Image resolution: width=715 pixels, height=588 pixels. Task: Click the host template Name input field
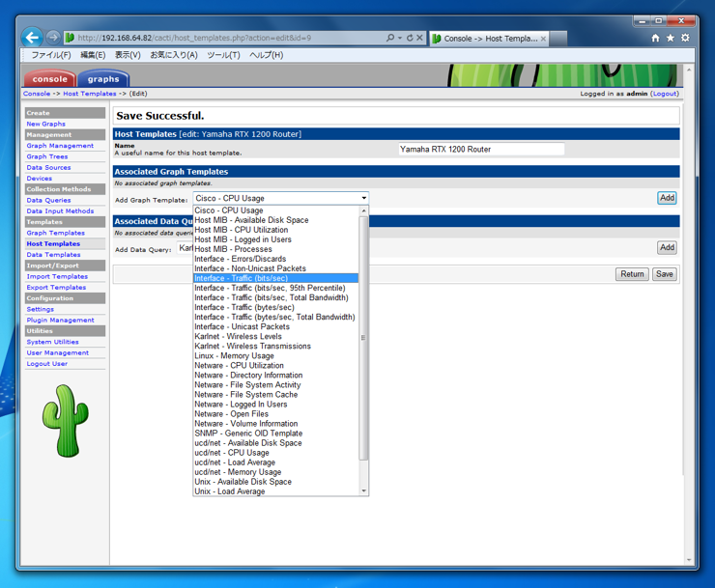point(481,149)
